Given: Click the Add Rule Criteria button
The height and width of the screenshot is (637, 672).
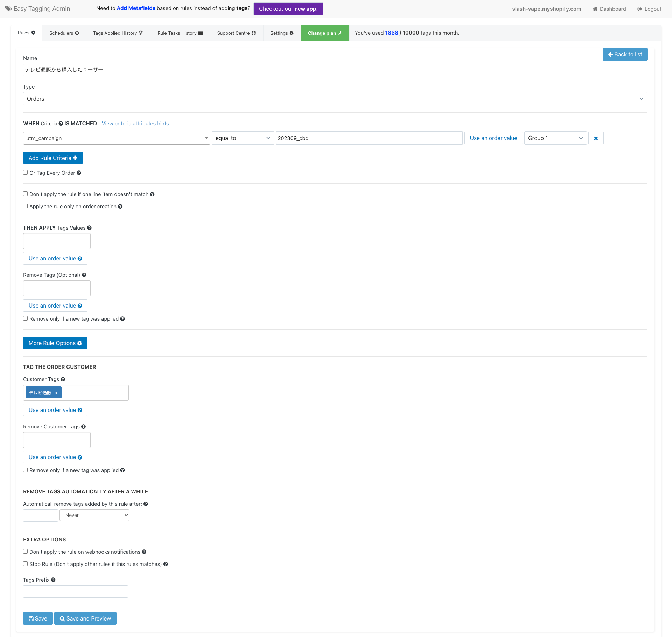Looking at the screenshot, I should 53,158.
